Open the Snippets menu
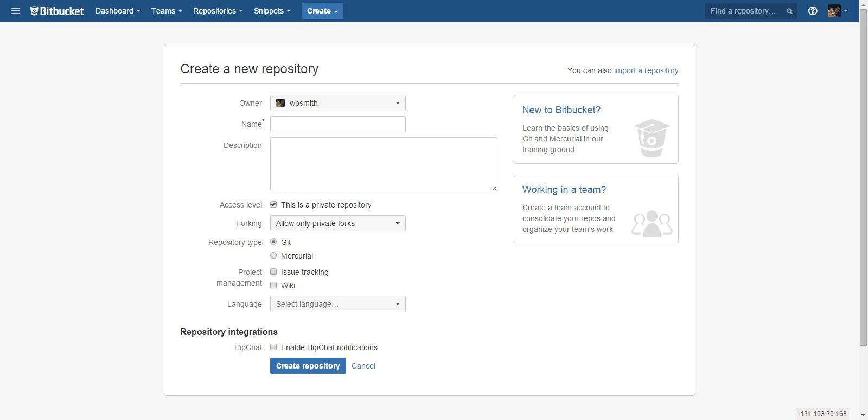Viewport: 868px width, 420px height. [272, 11]
